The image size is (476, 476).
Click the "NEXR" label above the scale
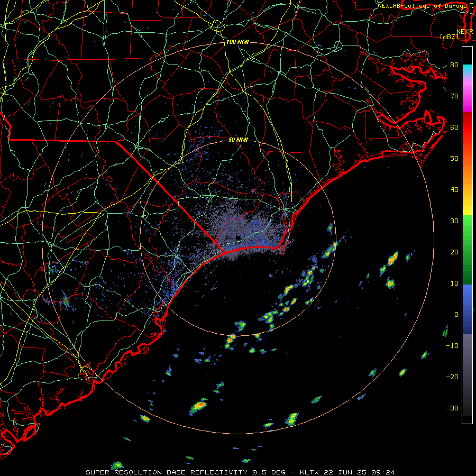click(x=464, y=31)
